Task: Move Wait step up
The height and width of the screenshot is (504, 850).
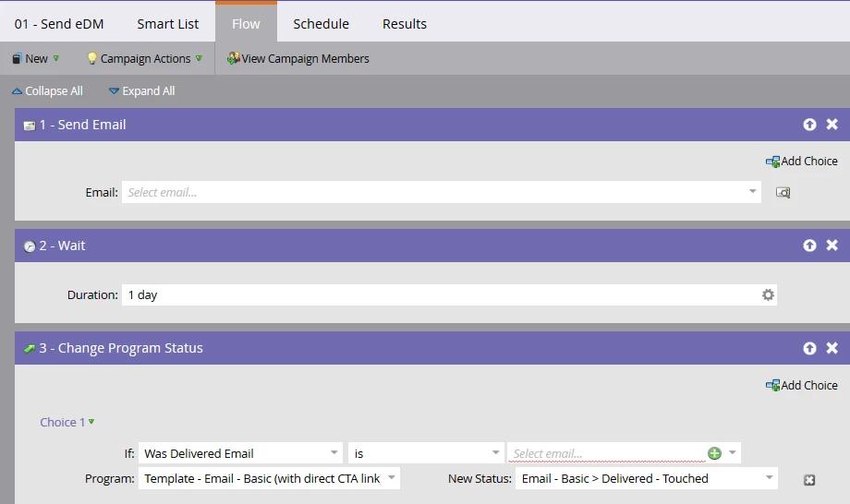Action: (809, 246)
